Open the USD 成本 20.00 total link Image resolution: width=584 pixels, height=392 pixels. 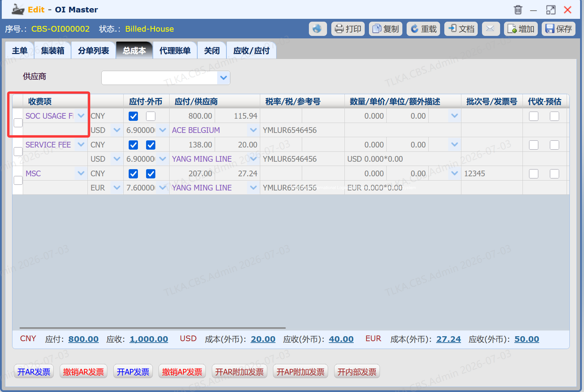click(263, 339)
